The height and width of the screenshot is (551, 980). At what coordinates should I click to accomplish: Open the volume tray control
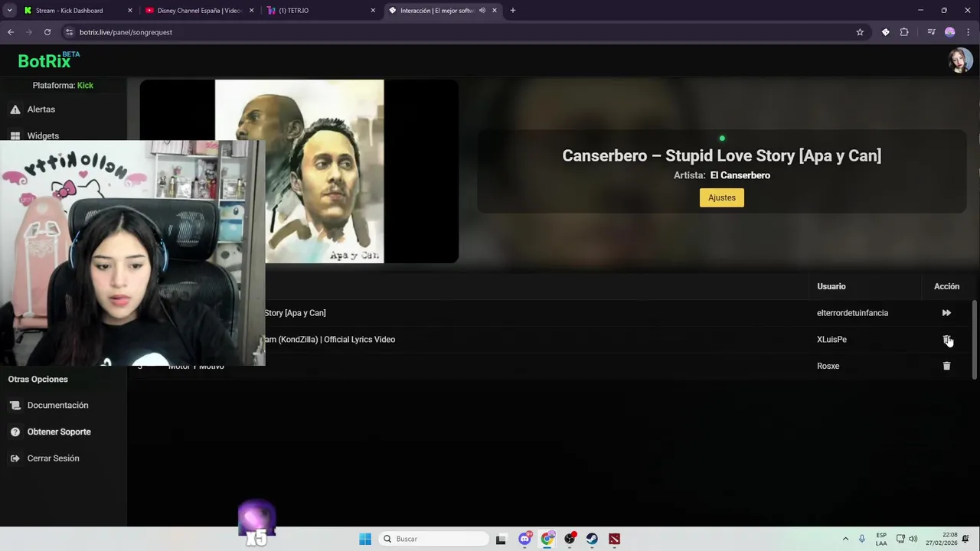click(x=913, y=539)
